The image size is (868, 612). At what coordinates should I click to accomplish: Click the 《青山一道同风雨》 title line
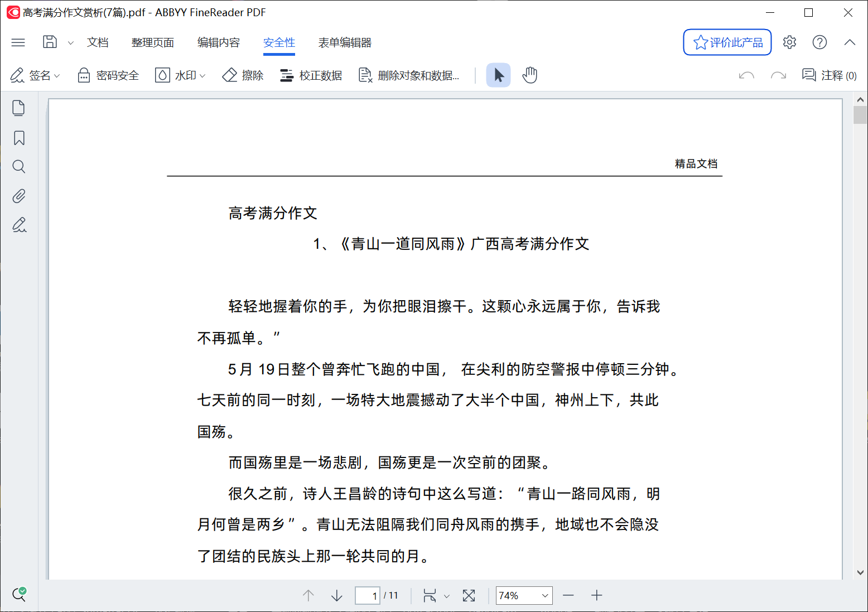(451, 244)
